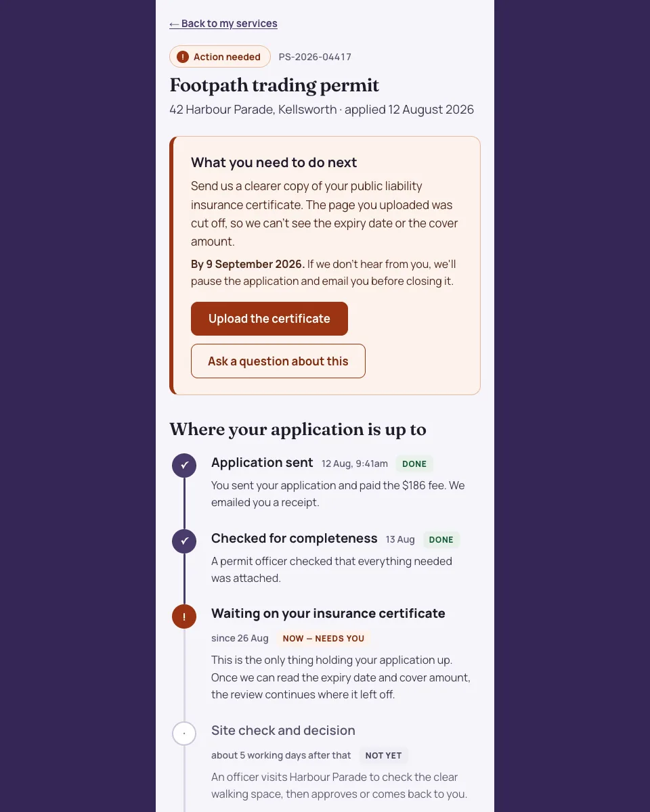
Task: Click the empty circle marker for Site check
Action: click(x=184, y=734)
